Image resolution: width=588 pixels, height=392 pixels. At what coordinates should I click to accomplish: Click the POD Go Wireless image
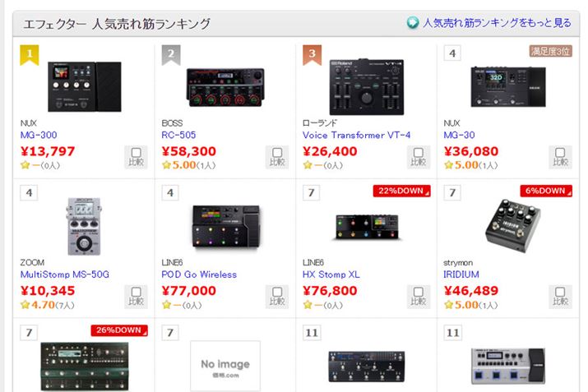226,226
